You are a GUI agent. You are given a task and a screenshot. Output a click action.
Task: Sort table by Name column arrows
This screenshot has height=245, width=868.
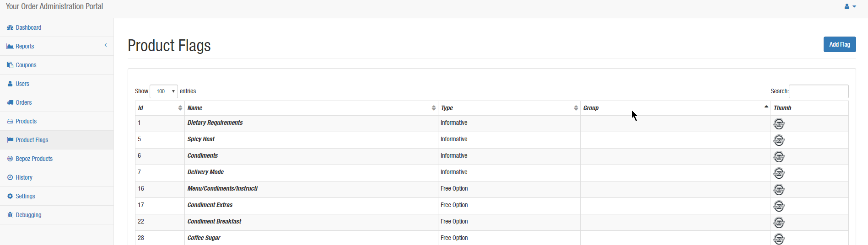pyautogui.click(x=434, y=108)
